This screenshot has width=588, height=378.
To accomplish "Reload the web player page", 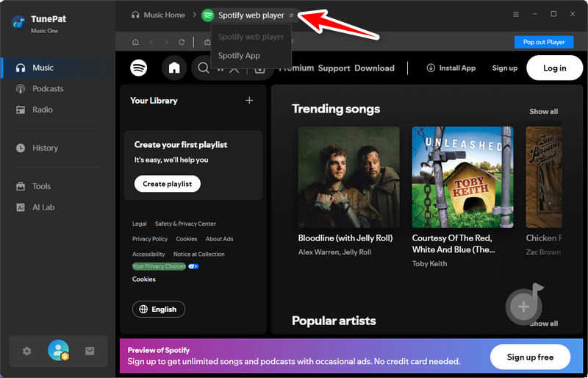I will tap(182, 42).
